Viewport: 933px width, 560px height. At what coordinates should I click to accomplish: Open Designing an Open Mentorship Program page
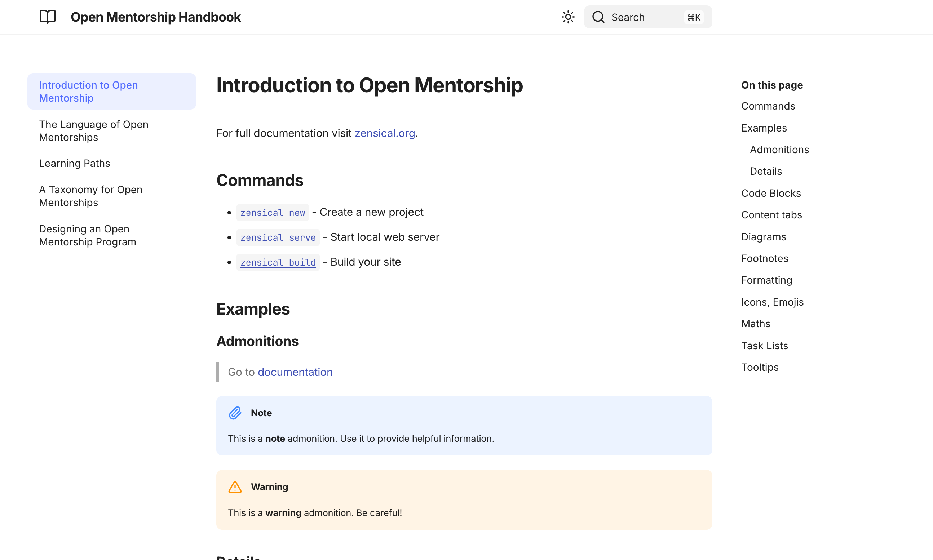pyautogui.click(x=88, y=235)
